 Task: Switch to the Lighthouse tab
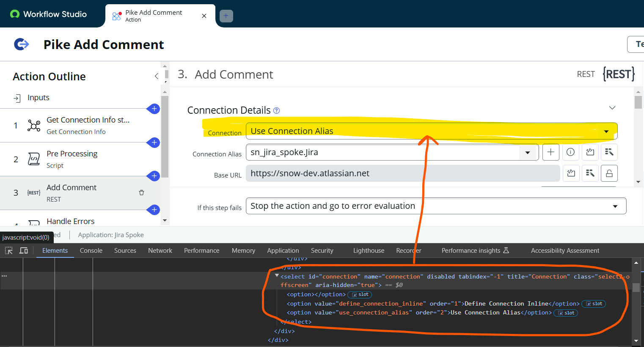[369, 251]
